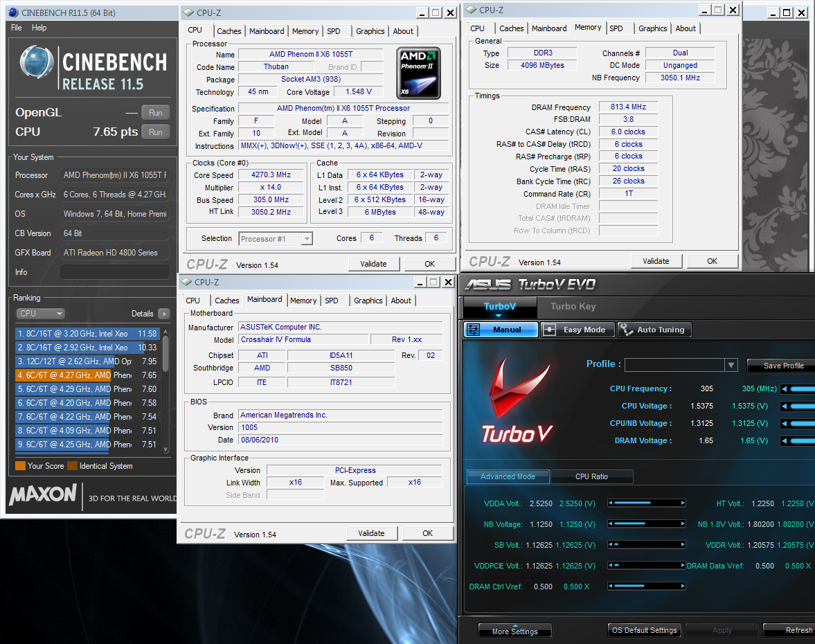Open the Graphics tab in the CPU-Z Mainboard window
815x644 pixels.
(x=368, y=301)
